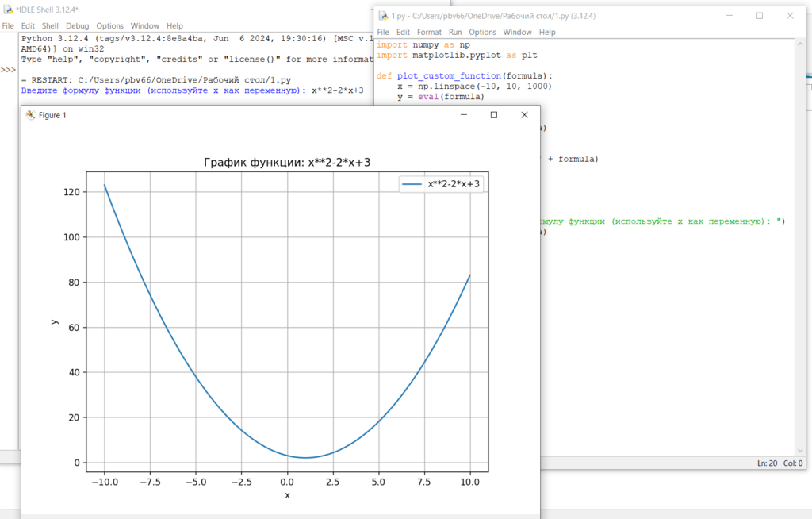Open Options menu in 1.py editor window
The width and height of the screenshot is (812, 519).
click(x=483, y=33)
